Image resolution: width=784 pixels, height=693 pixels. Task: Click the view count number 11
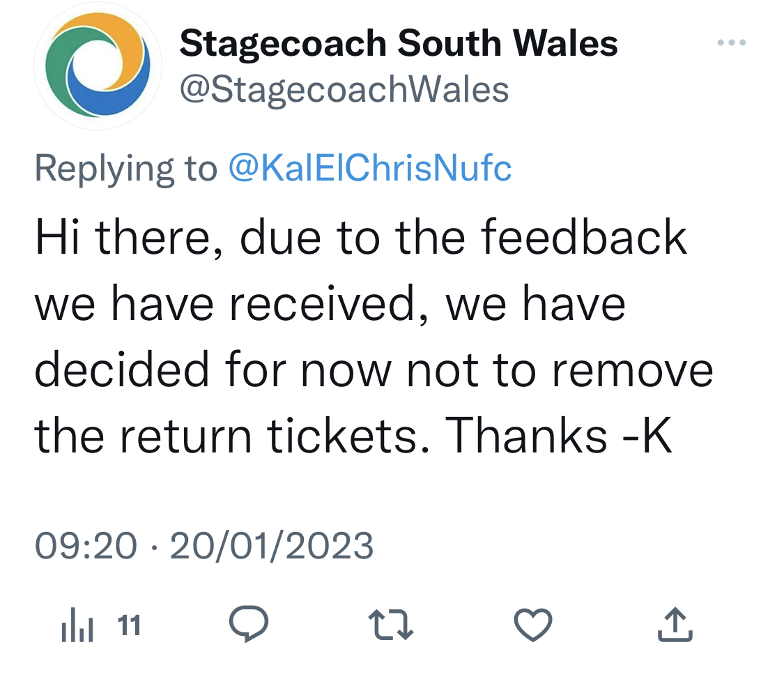click(x=129, y=625)
